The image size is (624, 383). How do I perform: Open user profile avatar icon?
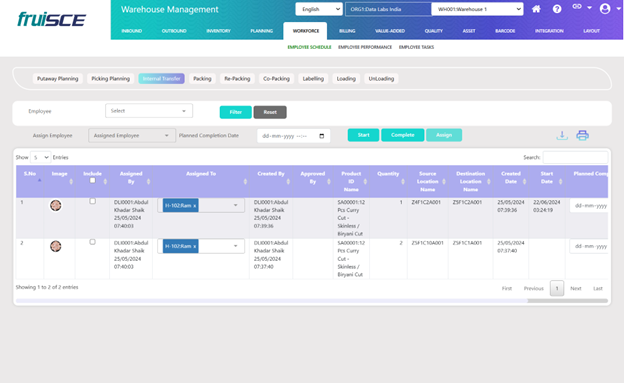[605, 8]
